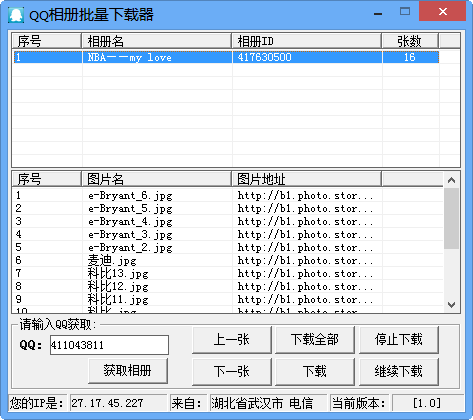Click location field 湖北省武汉市 电信
The width and height of the screenshot is (473, 420).
(269, 403)
